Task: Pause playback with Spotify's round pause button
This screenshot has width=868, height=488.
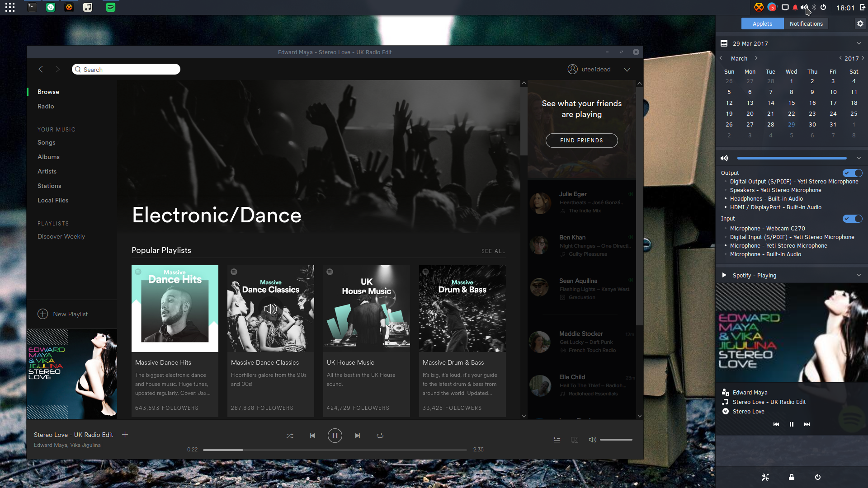Action: click(335, 436)
